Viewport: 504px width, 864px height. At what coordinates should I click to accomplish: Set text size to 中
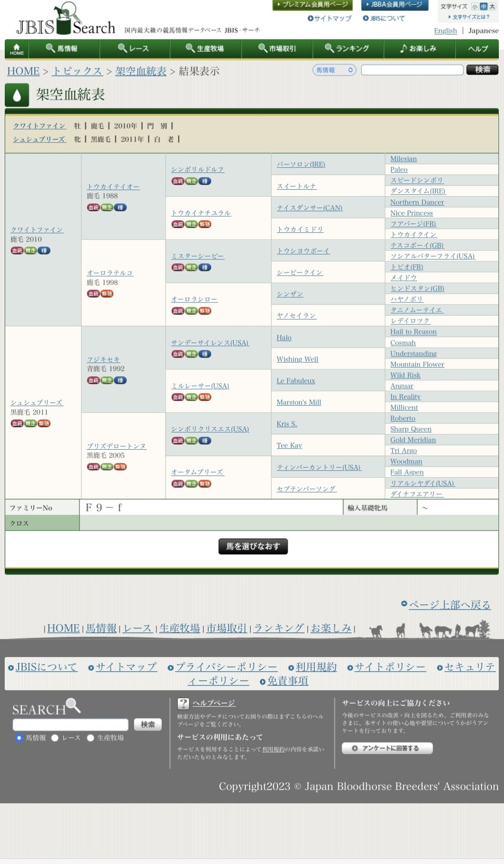(484, 6)
